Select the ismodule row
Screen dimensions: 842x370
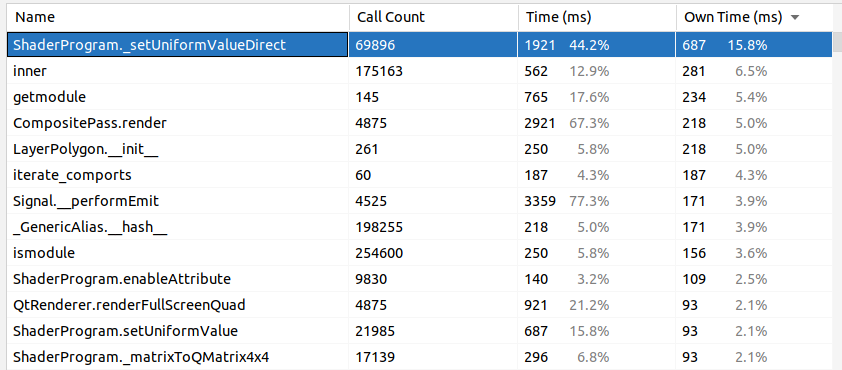coord(419,253)
